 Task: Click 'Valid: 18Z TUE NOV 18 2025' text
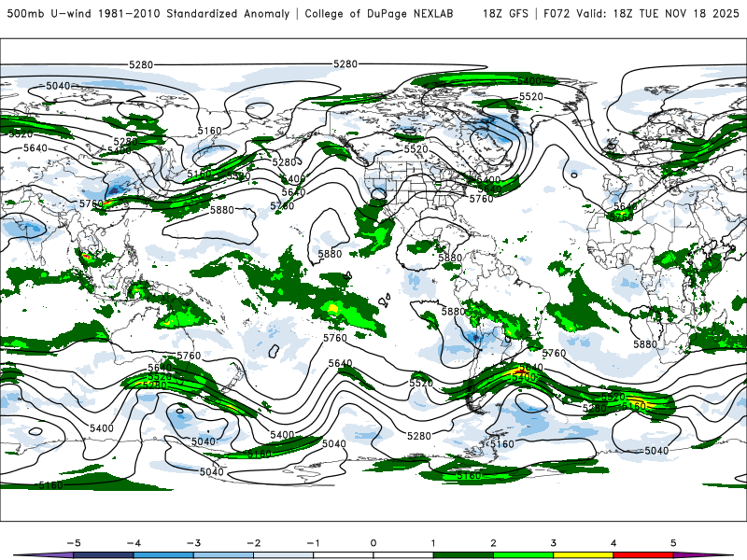658,13
